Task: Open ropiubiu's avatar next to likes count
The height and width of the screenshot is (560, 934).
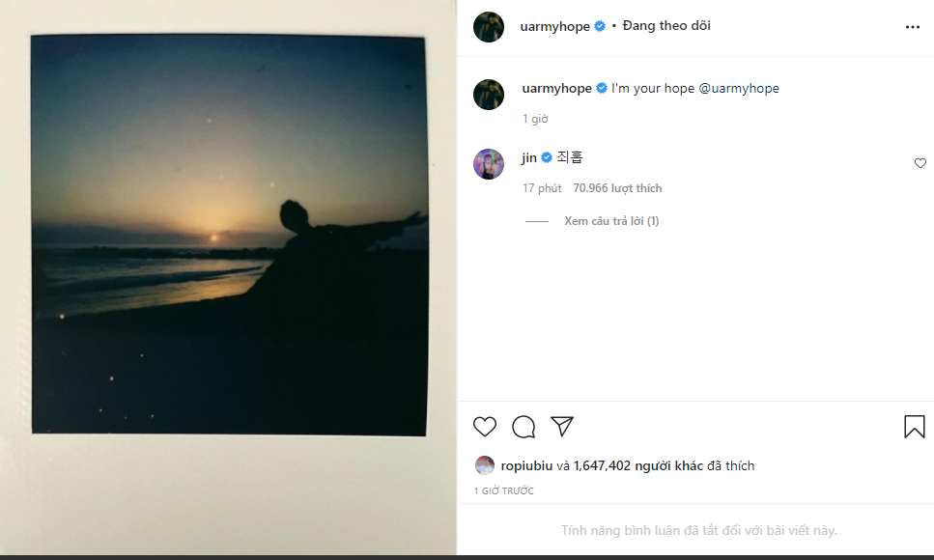Action: pyautogui.click(x=486, y=464)
